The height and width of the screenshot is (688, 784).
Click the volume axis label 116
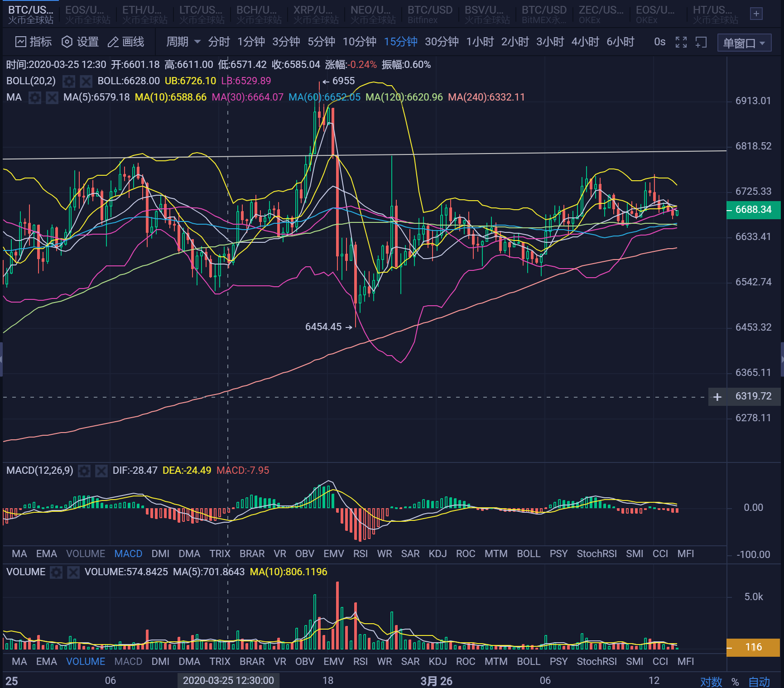pos(754,647)
